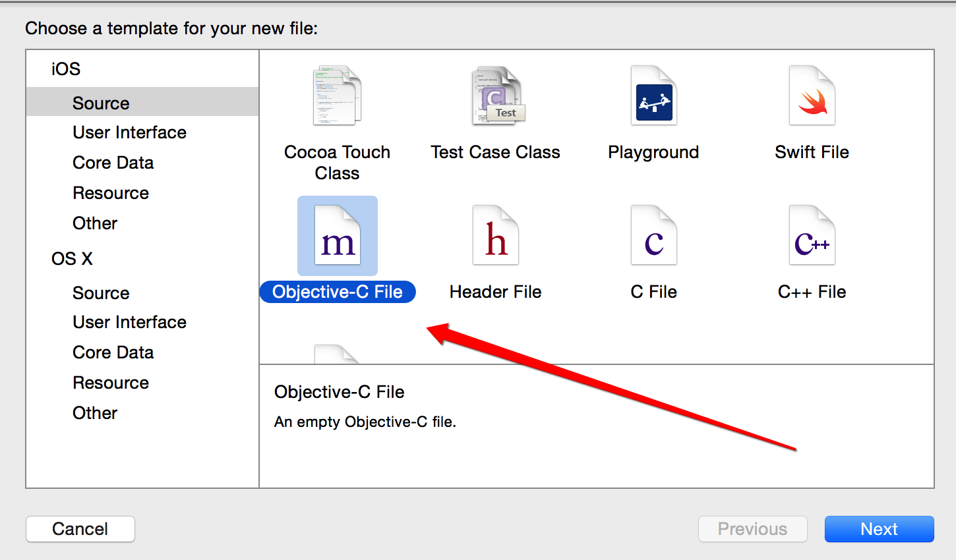The width and height of the screenshot is (956, 560).
Task: Click the Objective-C File highlighted label
Action: click(x=337, y=292)
